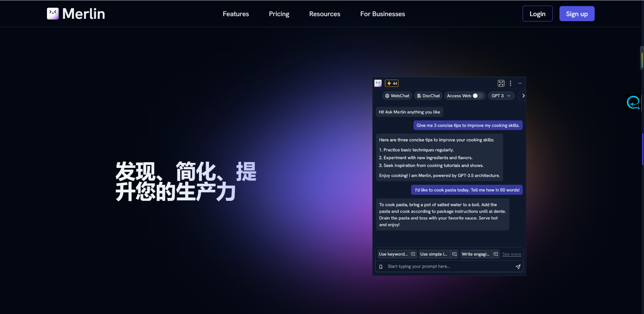Image resolution: width=644 pixels, height=314 pixels.
Task: Click the Sign up button
Action: 577,13
